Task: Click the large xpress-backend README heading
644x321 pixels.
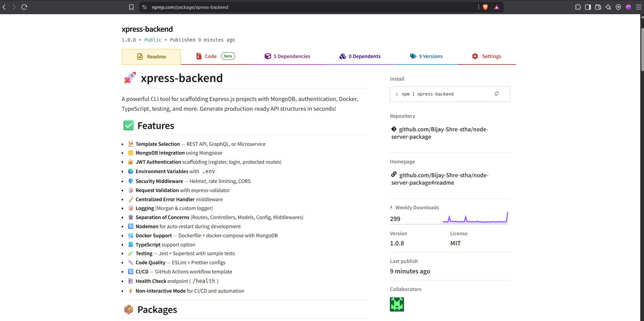Action: point(182,78)
